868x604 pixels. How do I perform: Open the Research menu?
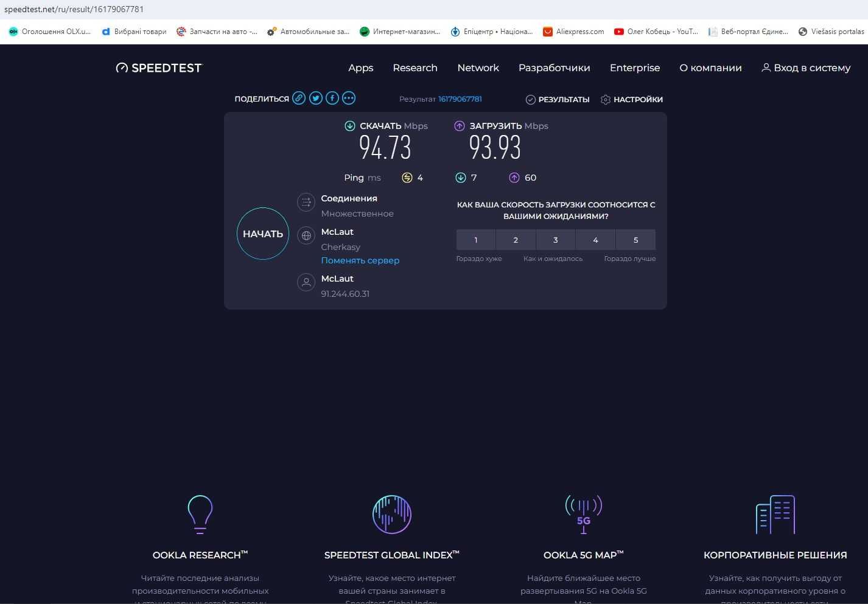click(415, 68)
